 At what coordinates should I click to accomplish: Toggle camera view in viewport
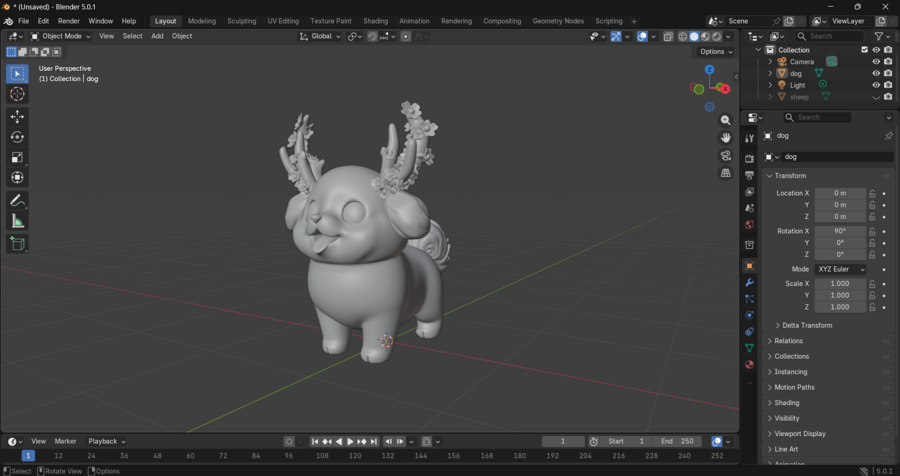[x=726, y=156]
